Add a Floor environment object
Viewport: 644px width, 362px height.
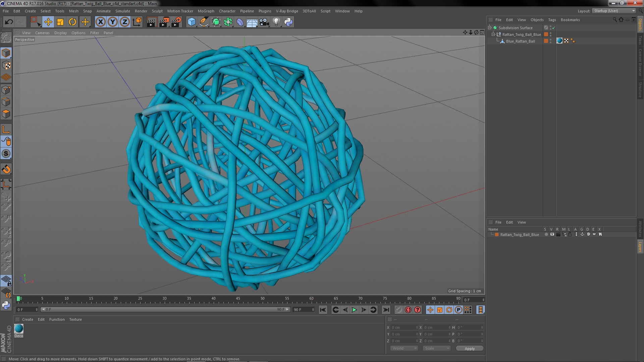click(x=252, y=22)
